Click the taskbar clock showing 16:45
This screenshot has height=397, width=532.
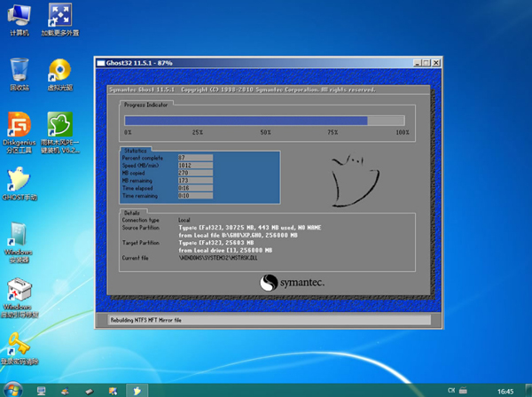(505, 390)
